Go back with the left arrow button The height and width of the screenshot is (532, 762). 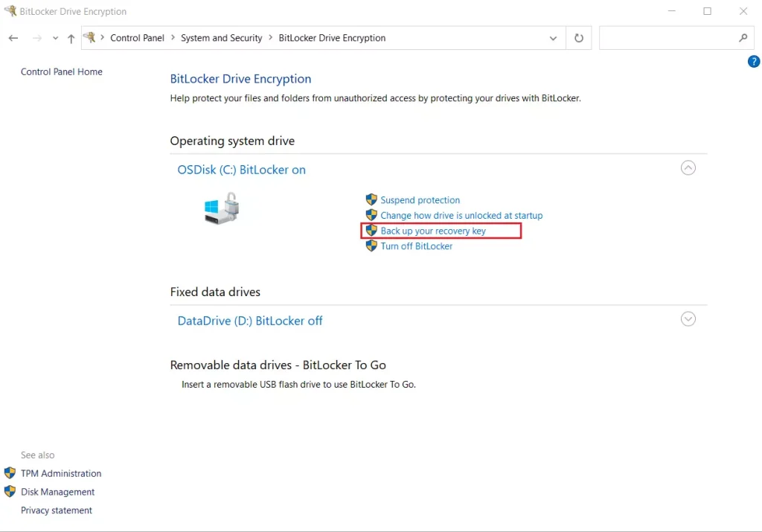click(13, 38)
